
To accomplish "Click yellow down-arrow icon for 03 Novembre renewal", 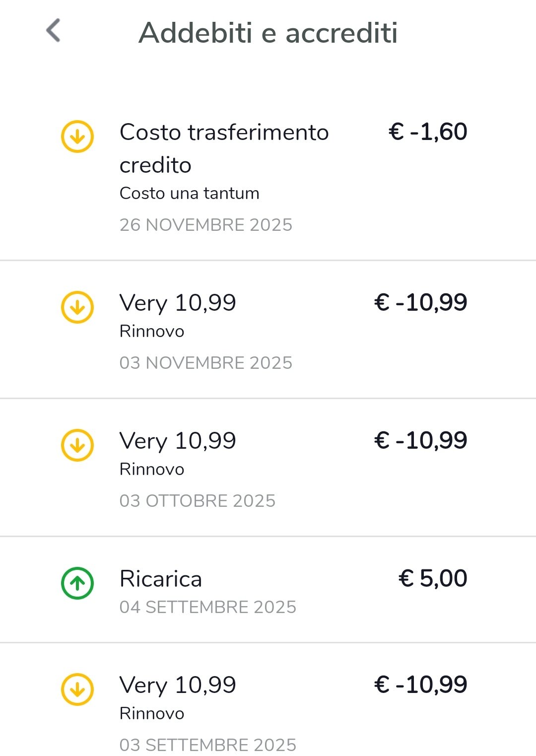I will (77, 307).
